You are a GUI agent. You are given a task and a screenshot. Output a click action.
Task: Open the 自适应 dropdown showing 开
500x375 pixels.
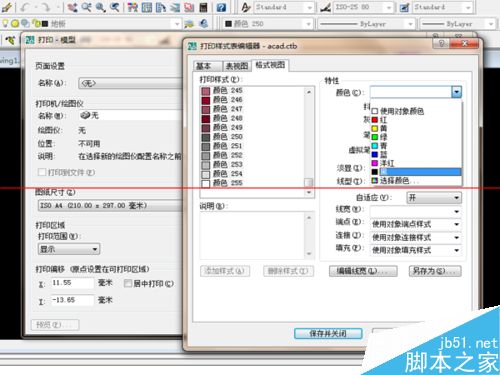click(x=434, y=198)
